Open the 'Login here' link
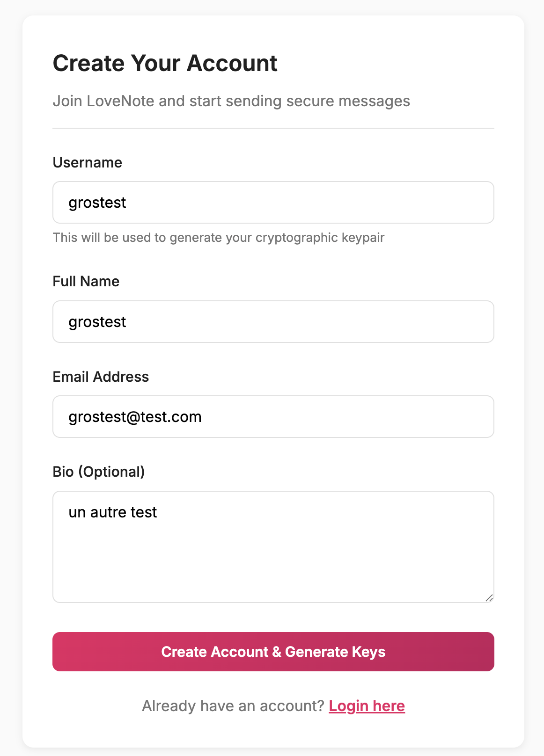The height and width of the screenshot is (756, 544). [367, 705]
